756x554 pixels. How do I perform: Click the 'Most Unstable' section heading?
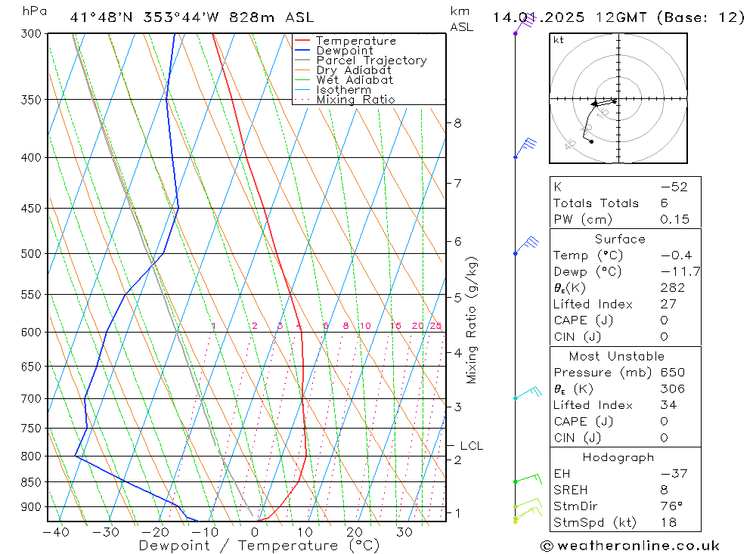[x=617, y=356]
